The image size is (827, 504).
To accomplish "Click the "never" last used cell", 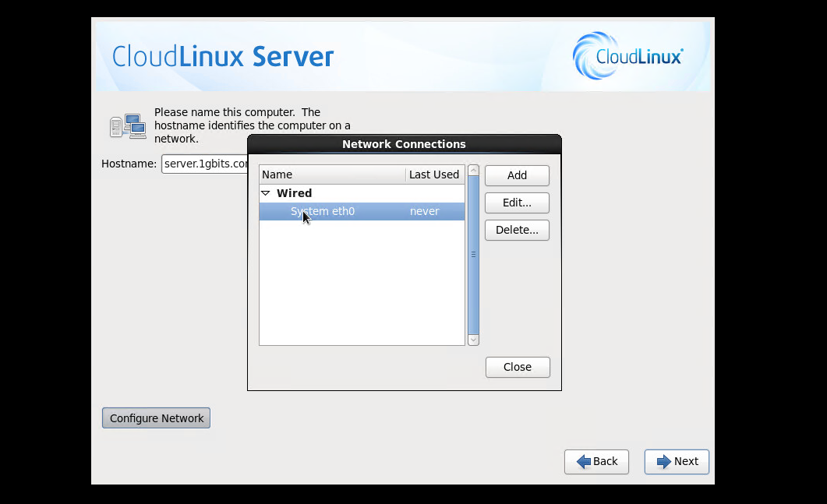I will click(x=425, y=211).
